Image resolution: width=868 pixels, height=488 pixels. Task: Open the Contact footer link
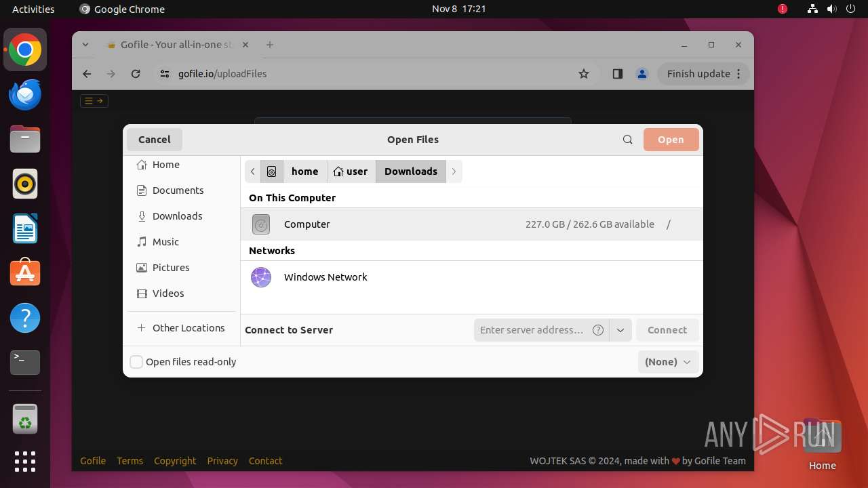265,461
